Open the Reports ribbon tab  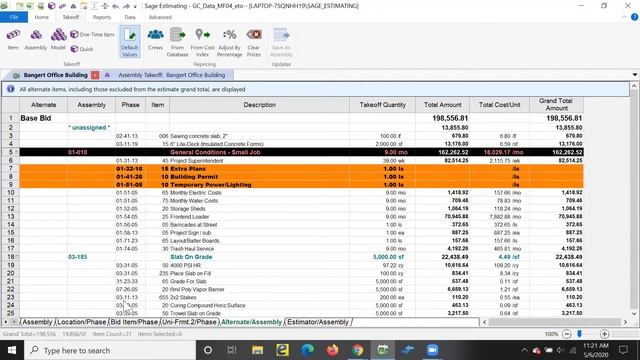(102, 17)
